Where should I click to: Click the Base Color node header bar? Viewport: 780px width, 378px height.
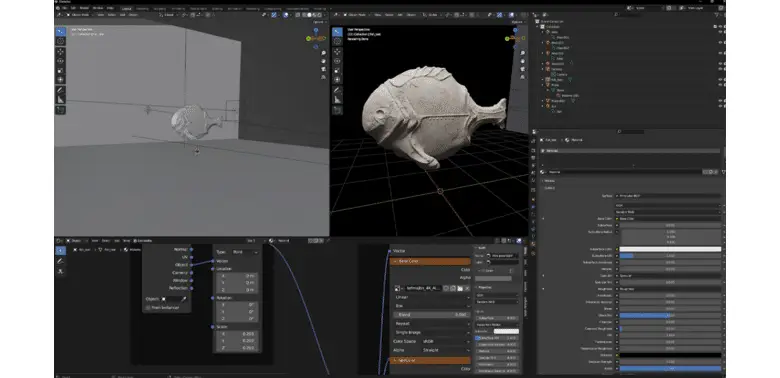click(430, 261)
